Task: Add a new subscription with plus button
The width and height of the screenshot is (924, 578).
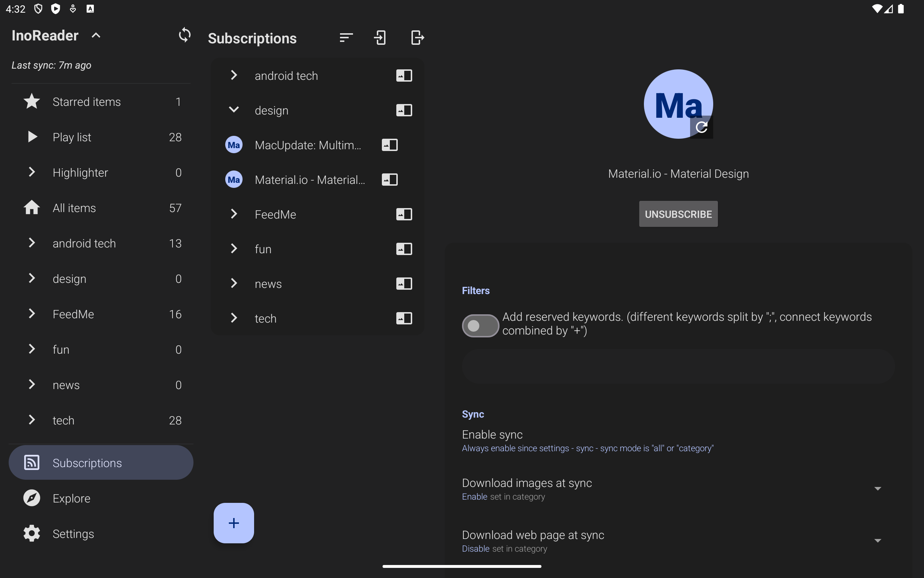Action: pyautogui.click(x=234, y=523)
